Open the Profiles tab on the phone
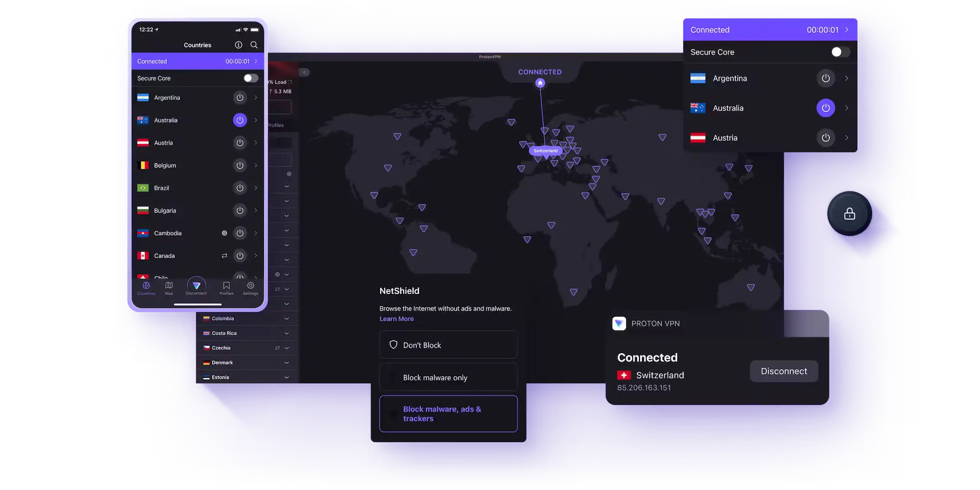980x490 pixels. tap(227, 288)
